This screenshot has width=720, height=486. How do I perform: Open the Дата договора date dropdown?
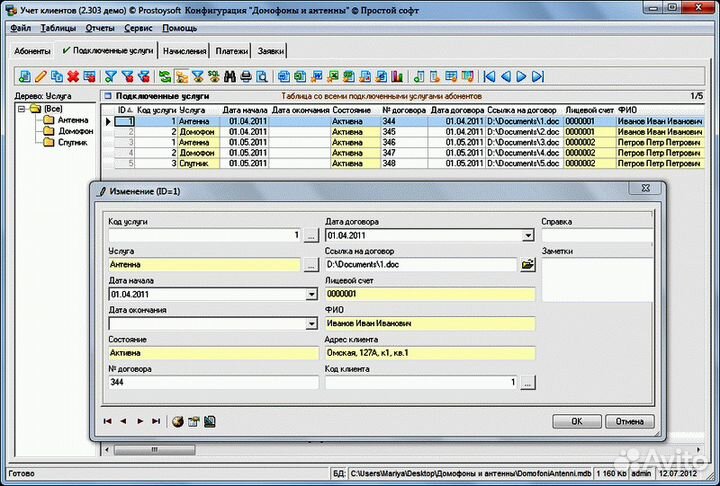point(528,236)
